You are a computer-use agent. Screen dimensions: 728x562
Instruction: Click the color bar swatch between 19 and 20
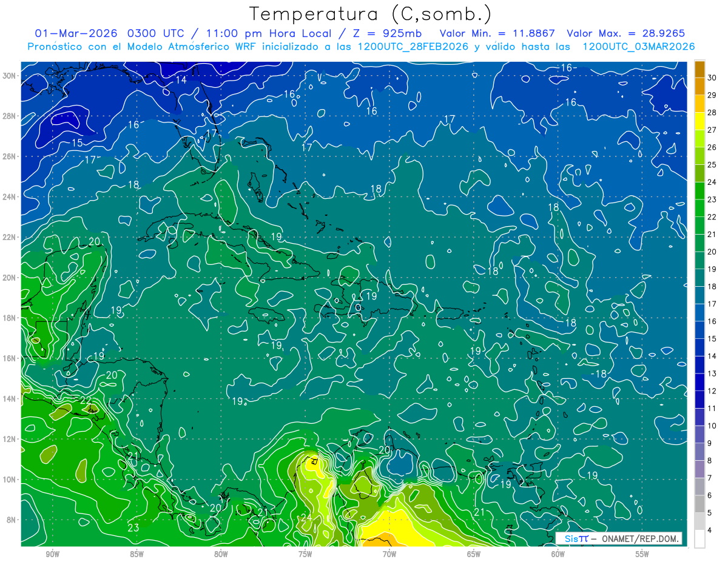tap(700, 260)
